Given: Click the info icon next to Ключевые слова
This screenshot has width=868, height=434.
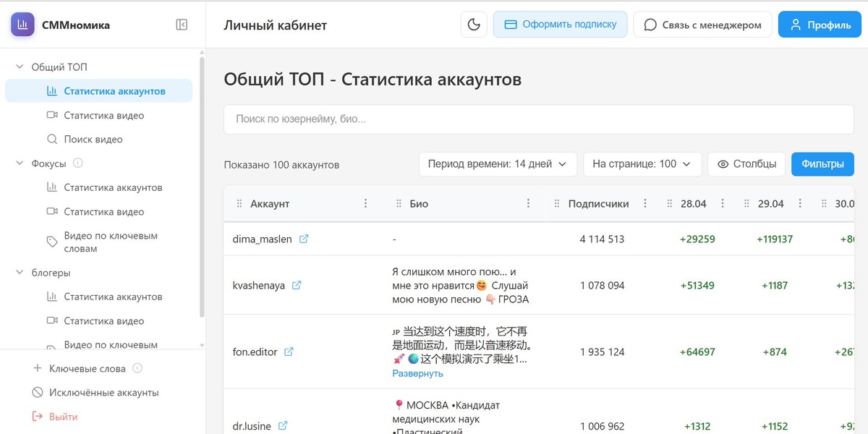Looking at the screenshot, I should click(x=137, y=368).
